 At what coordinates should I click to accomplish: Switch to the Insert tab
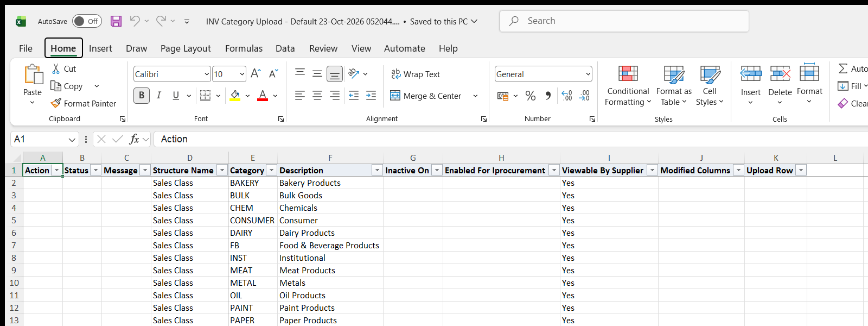coord(100,48)
